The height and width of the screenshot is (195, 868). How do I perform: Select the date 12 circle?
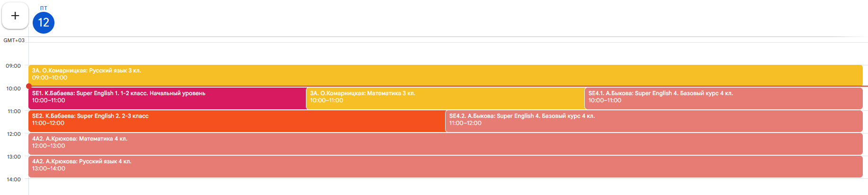[x=44, y=23]
